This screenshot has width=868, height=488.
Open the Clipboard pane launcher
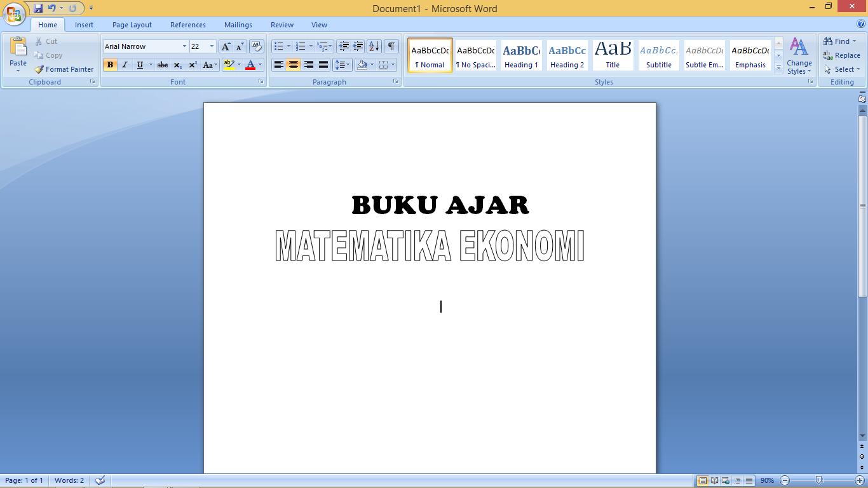93,82
